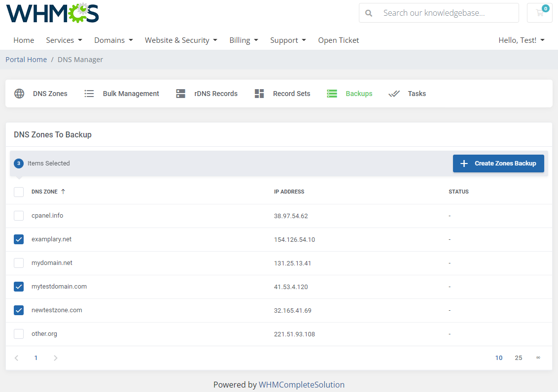Expand the Website & Security dropdown
Screen dimensions: 558x392
181,40
